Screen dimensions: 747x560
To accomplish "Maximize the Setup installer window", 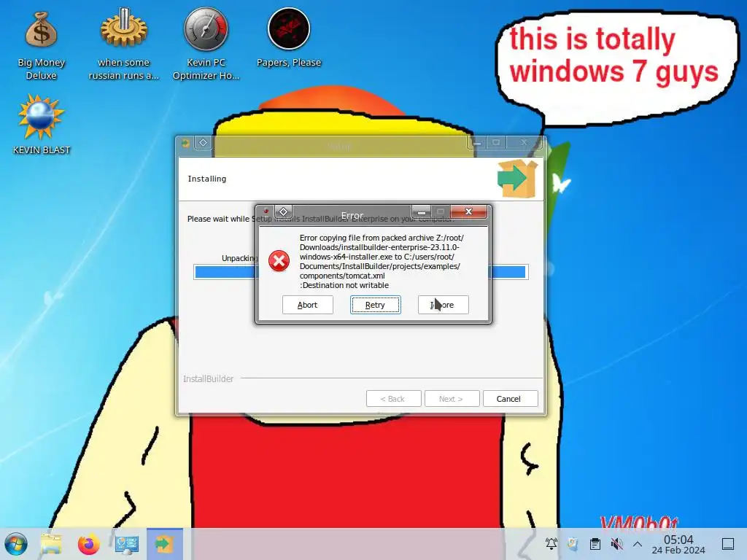I will coord(496,142).
